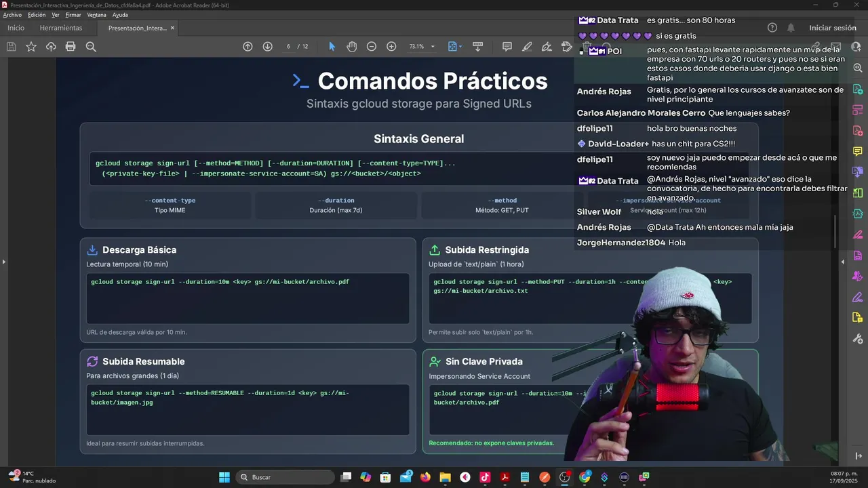868x488 pixels.
Task: Open the Mail app from the taskbar
Action: 406,477
